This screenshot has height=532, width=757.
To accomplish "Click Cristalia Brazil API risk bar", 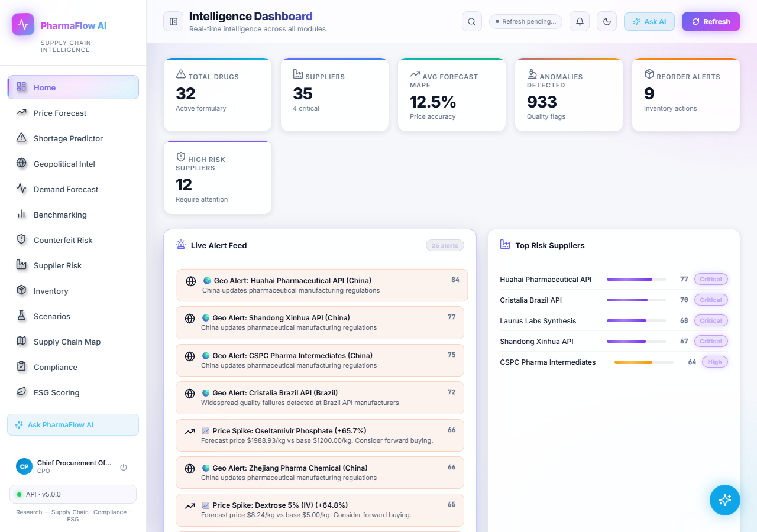I will tap(636, 300).
